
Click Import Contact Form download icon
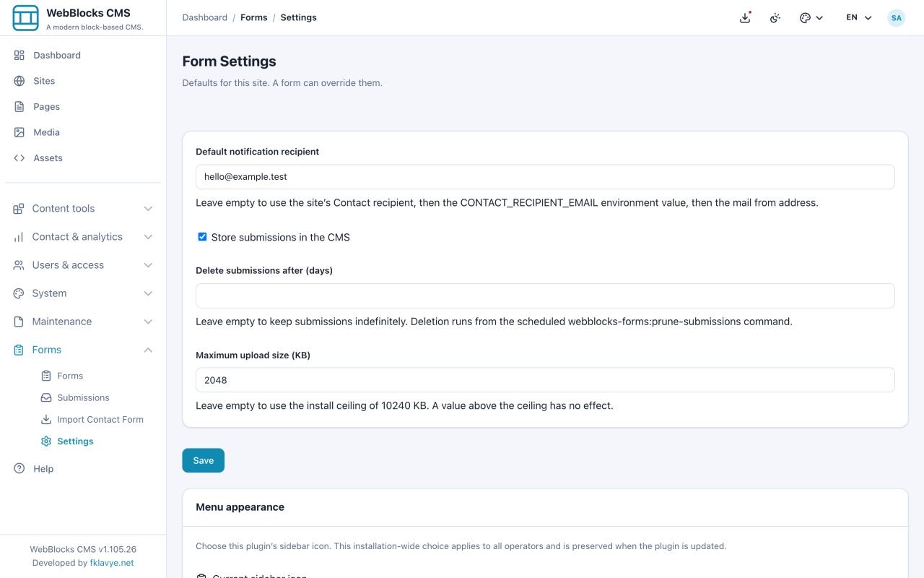[x=46, y=419]
